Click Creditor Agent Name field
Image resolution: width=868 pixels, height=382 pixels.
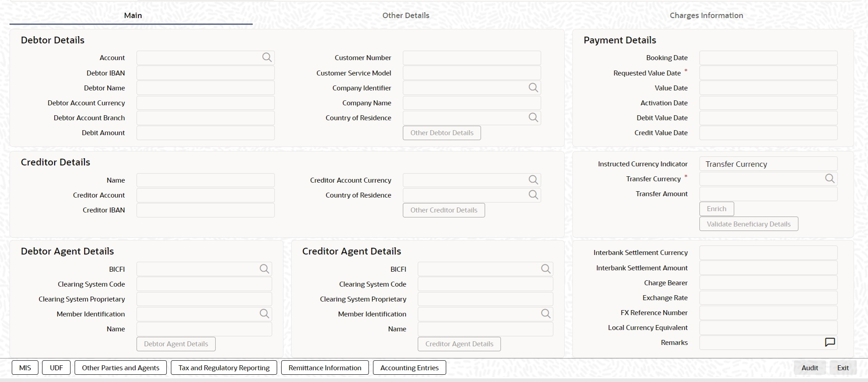tap(485, 329)
